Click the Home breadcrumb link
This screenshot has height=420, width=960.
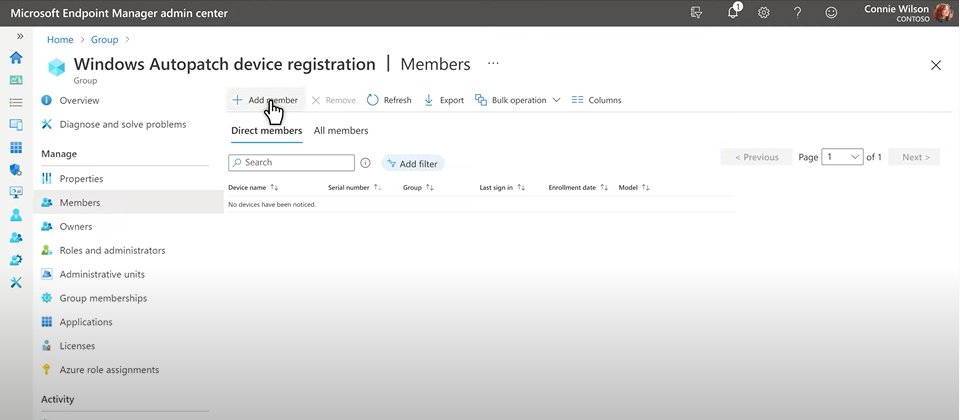pos(60,39)
